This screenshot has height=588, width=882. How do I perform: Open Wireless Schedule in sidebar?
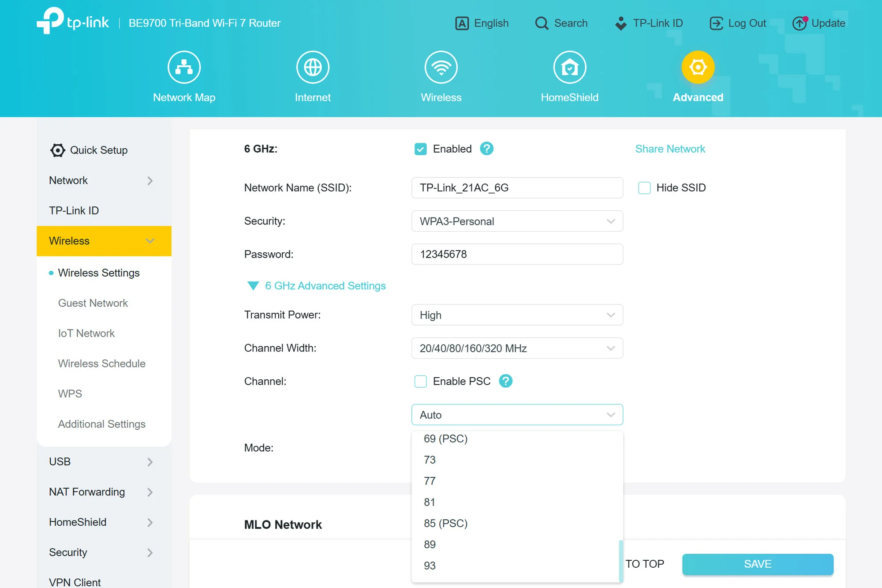(x=102, y=363)
